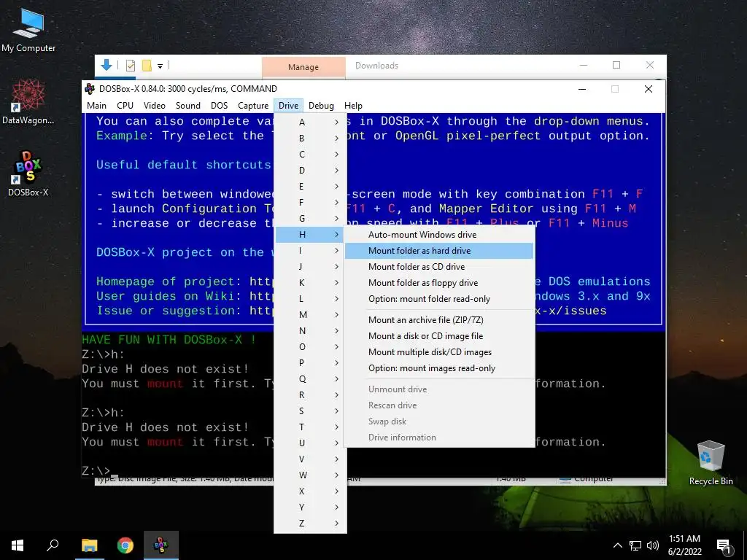
Task: Open notification center icon
Action: [724, 546]
